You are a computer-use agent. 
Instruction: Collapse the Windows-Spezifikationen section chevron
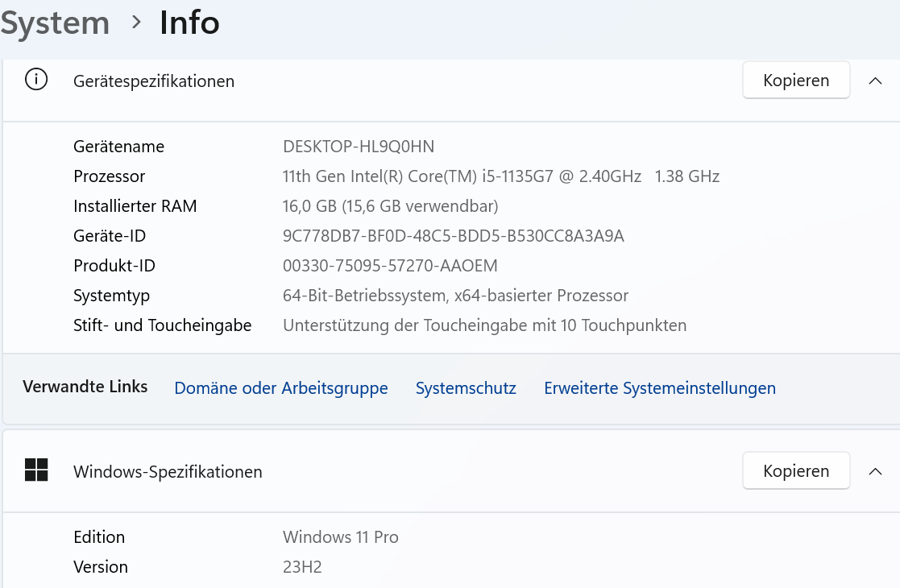pyautogui.click(x=875, y=471)
